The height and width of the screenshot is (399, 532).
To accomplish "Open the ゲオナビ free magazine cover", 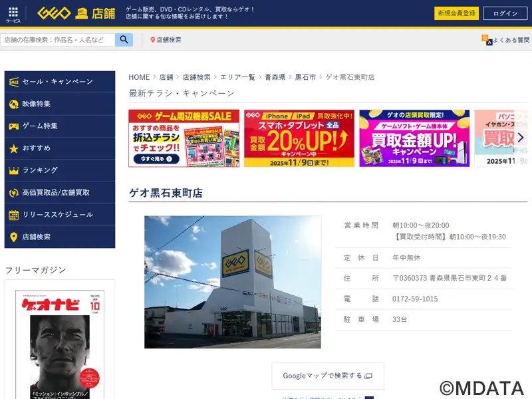I will click(x=60, y=344).
